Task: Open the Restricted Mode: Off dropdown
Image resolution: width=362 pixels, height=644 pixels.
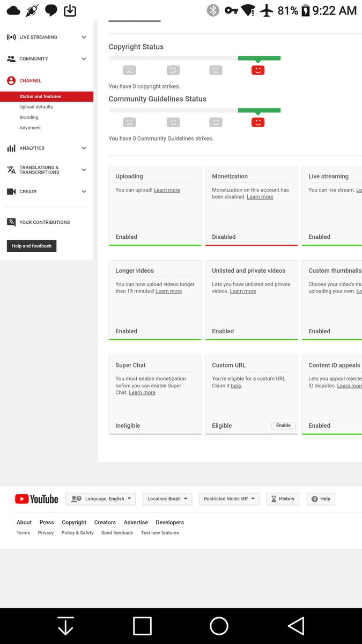Action: point(229,499)
